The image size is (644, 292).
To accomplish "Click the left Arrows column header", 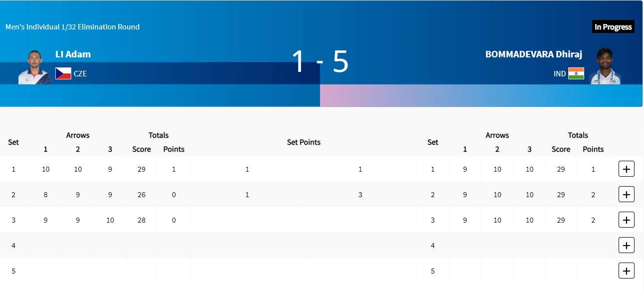I will click(x=78, y=135).
